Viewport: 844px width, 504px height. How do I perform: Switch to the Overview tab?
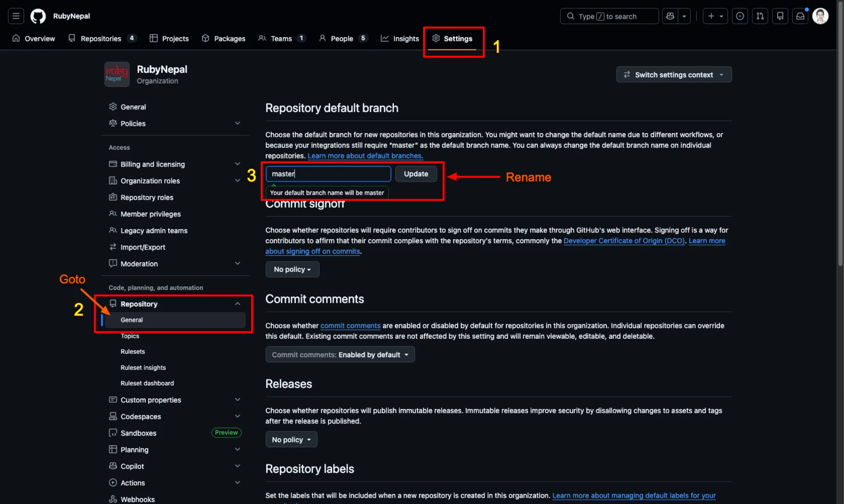pyautogui.click(x=34, y=38)
